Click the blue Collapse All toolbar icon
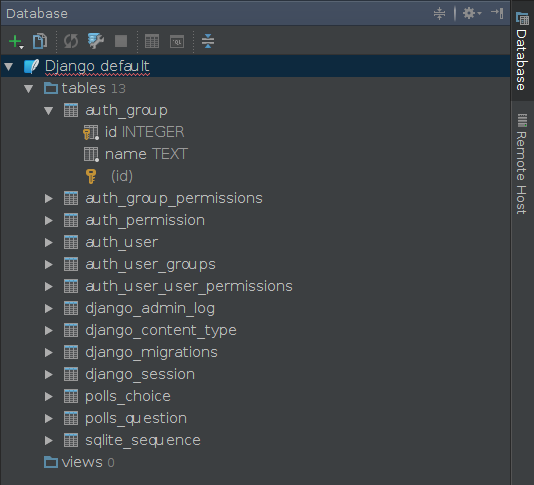 point(208,41)
